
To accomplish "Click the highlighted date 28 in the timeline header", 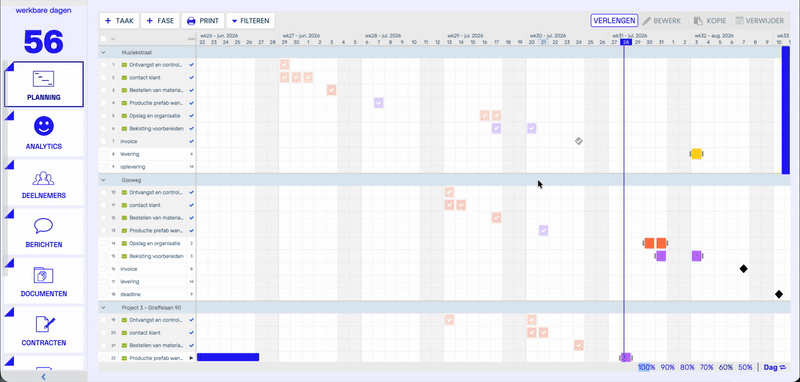I will (626, 42).
